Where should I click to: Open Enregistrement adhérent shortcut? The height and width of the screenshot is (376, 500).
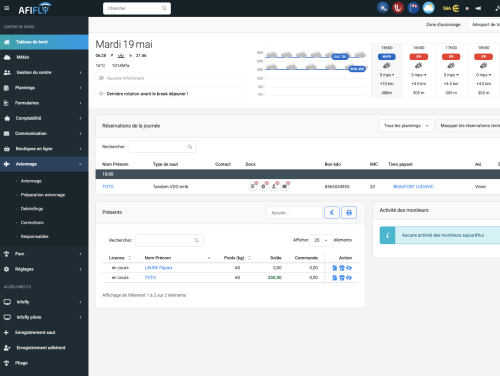[x=44, y=348]
